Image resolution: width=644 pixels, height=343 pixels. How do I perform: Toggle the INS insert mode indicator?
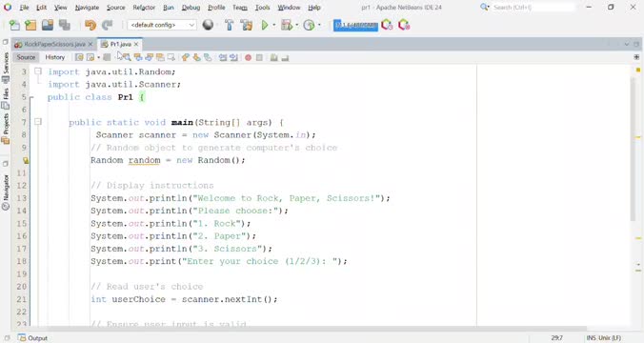[591, 337]
